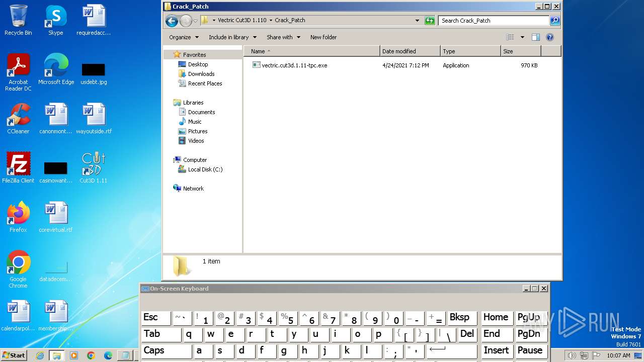Toggle the preview pane button

[536, 37]
